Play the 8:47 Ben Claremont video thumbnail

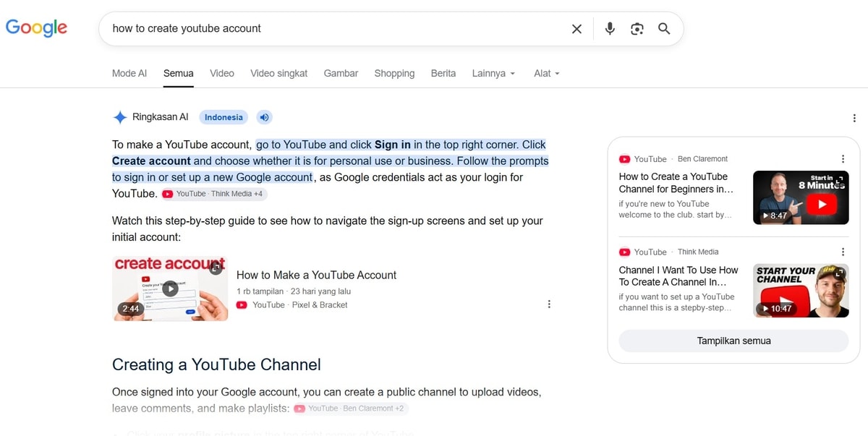pos(801,197)
